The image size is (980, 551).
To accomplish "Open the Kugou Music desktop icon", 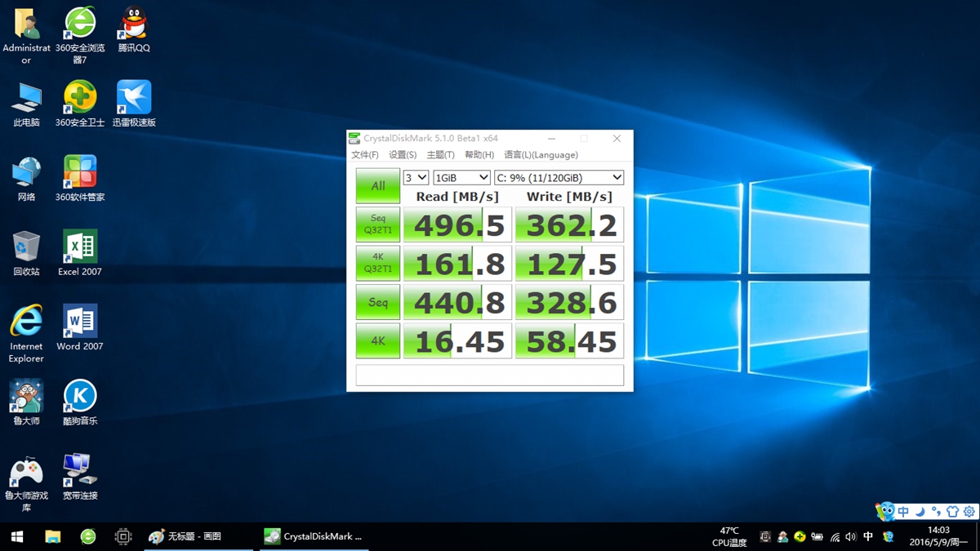I will (80, 397).
